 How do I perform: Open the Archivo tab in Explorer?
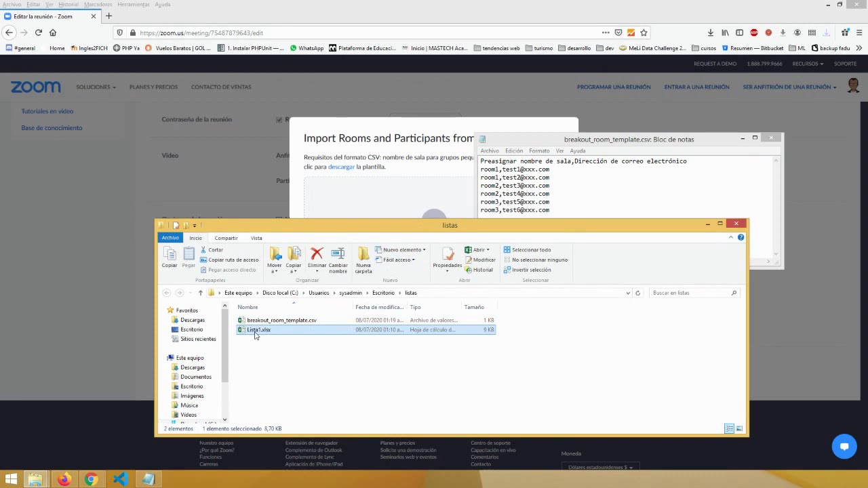tap(170, 238)
